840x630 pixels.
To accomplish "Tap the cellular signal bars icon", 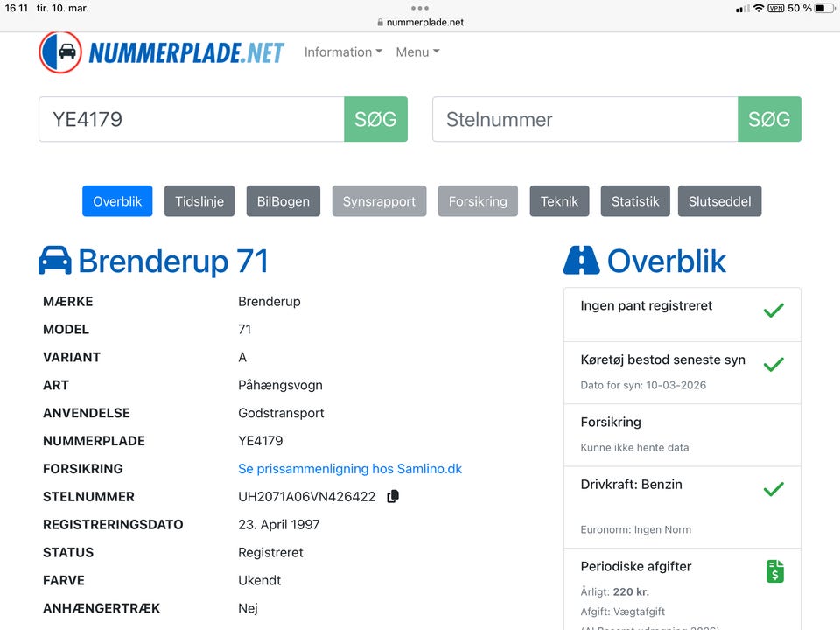I will pyautogui.click(x=743, y=9).
